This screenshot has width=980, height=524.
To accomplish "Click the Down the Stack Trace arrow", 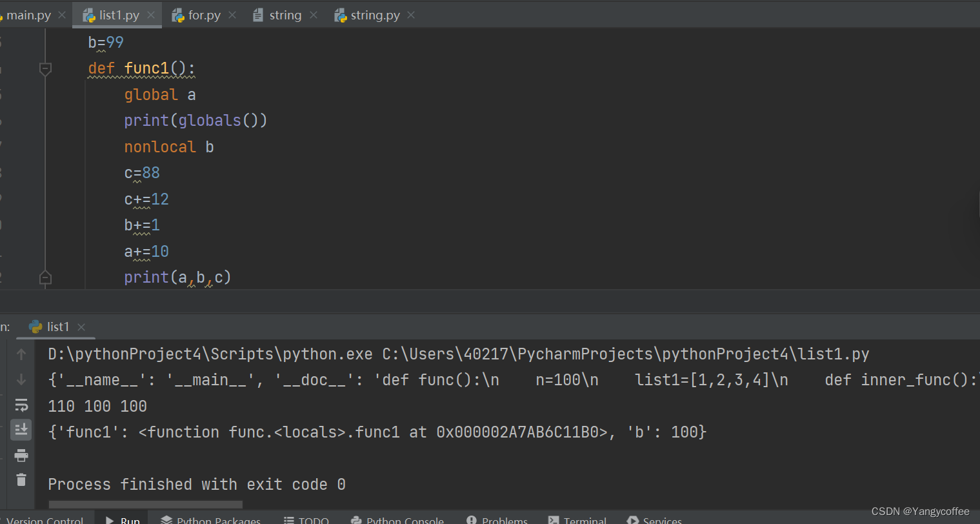I will 21,379.
